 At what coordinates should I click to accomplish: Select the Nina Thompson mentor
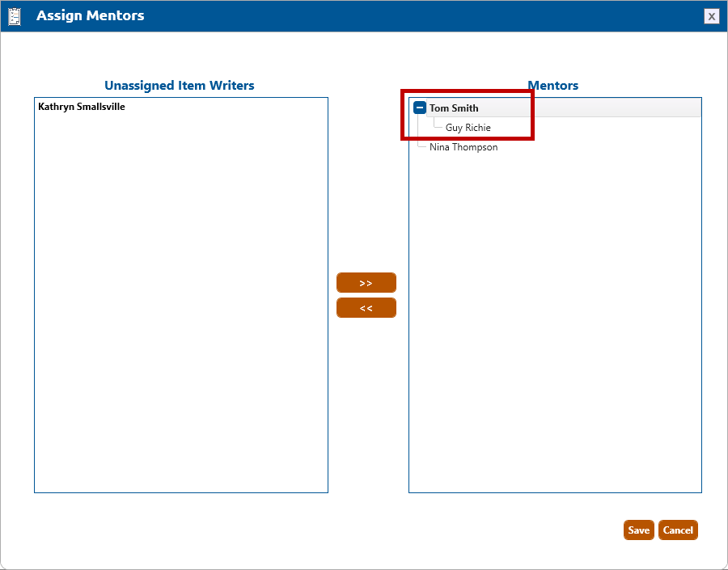pos(463,147)
